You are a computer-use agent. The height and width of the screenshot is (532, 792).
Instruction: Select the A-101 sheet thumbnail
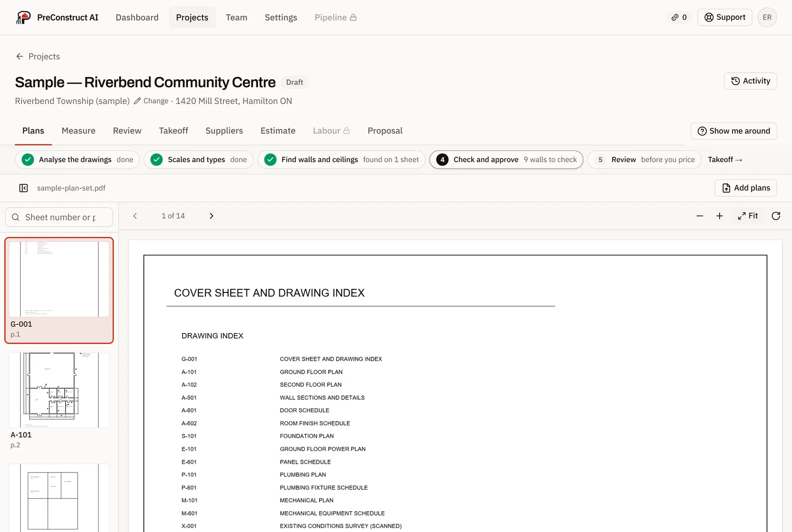point(59,401)
